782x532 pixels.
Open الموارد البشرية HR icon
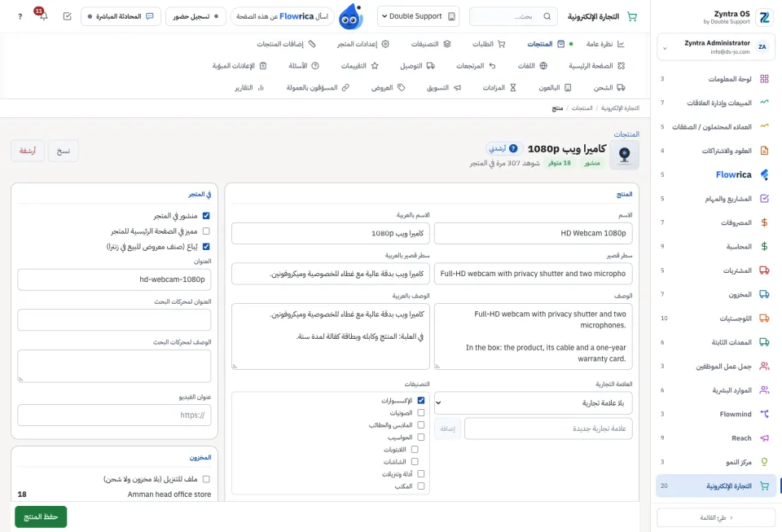[764, 390]
